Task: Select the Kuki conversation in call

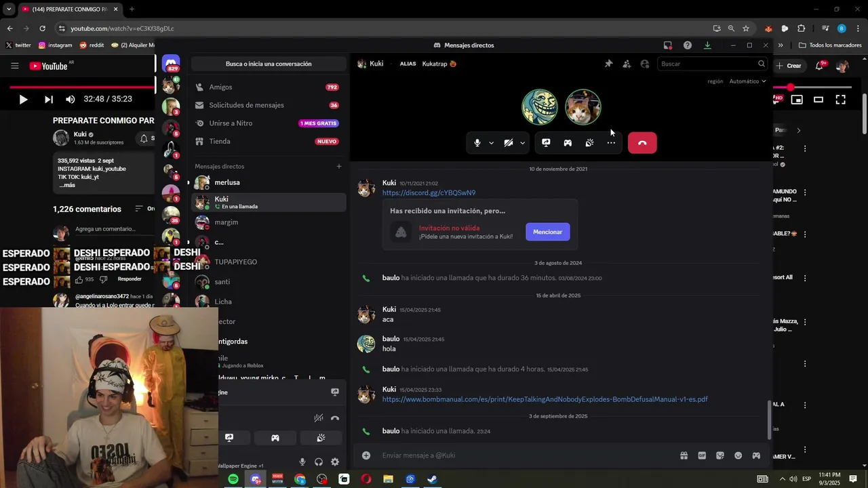Action: click(269, 202)
